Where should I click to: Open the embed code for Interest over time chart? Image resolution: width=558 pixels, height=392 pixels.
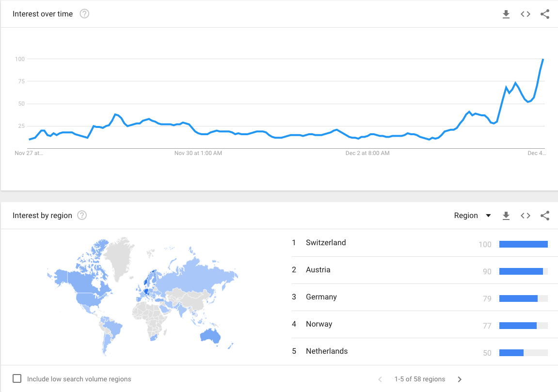[525, 14]
